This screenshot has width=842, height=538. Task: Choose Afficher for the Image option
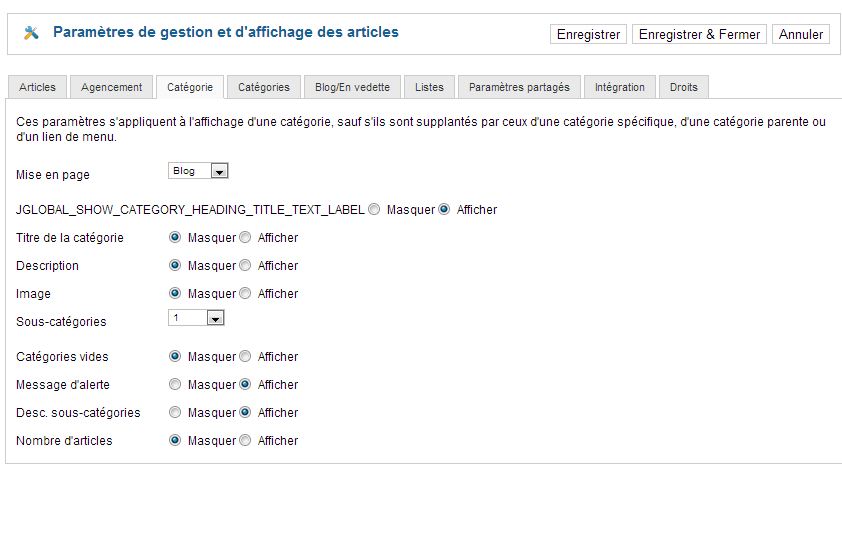(x=246, y=294)
